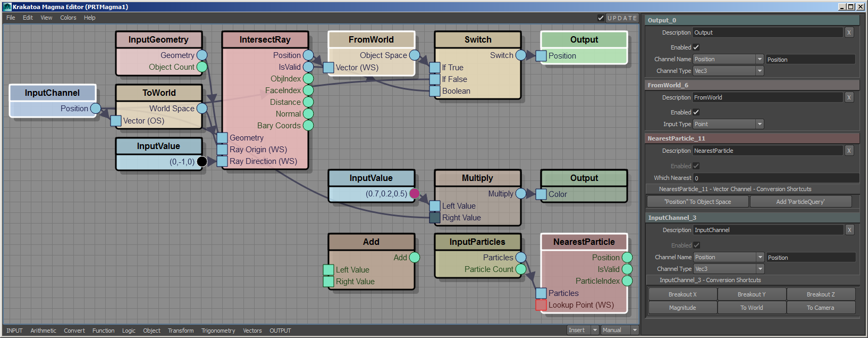Click the InputChannel Position output socket

pos(96,109)
